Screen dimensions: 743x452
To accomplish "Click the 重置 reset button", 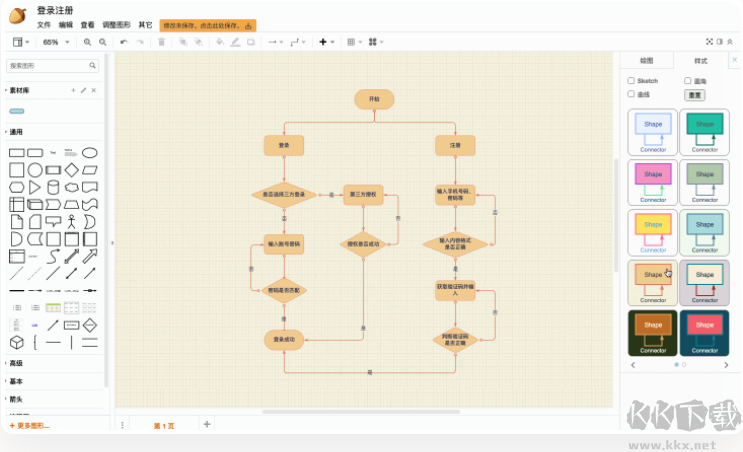I will coord(694,95).
